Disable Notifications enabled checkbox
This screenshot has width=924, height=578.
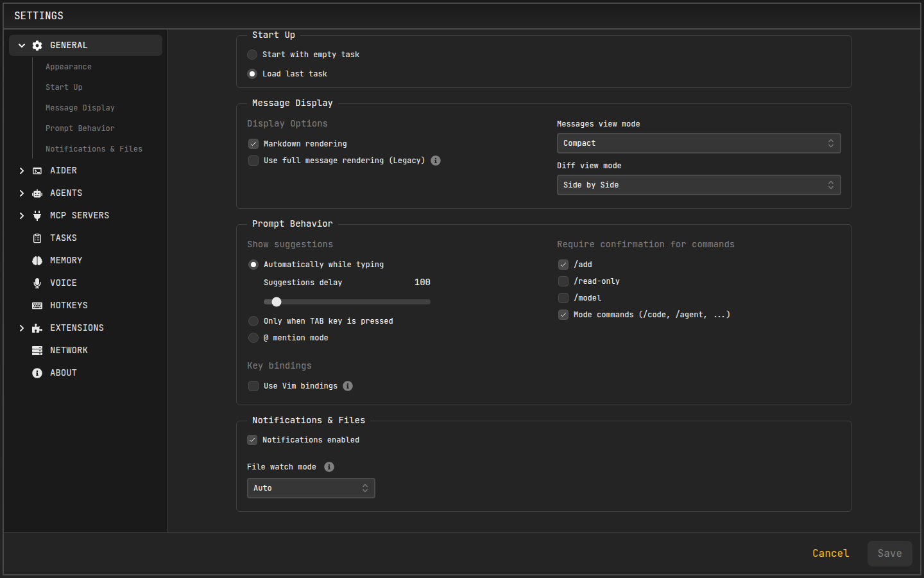252,440
